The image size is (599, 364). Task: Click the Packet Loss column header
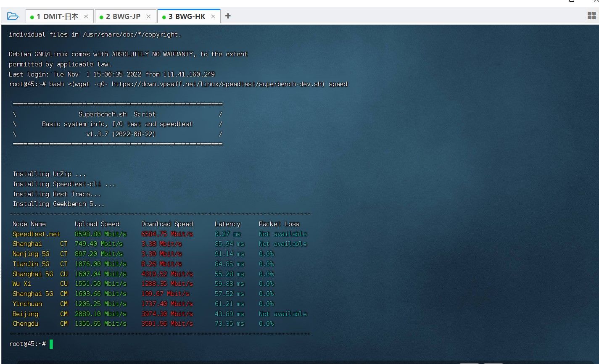coord(279,224)
